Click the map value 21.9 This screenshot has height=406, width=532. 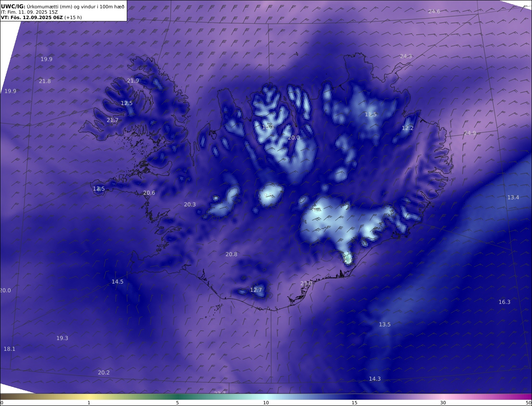133,81
